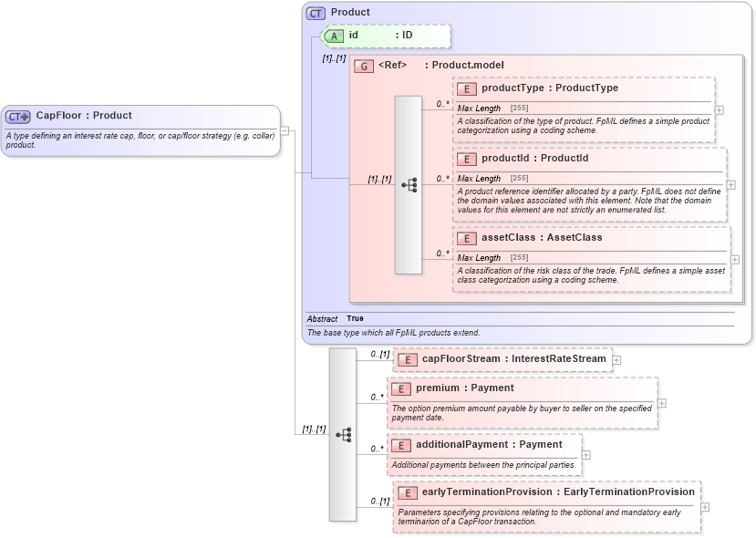
Task: Click the earlyTerminationProvision description text
Action: [540, 517]
